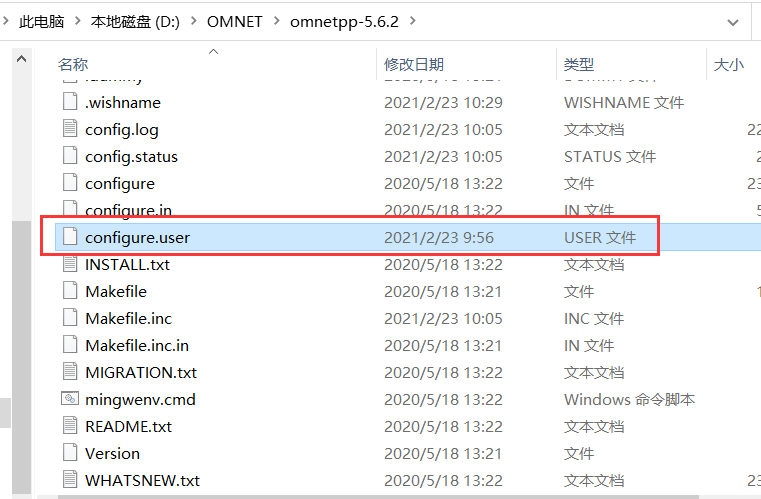The image size is (761, 499).
Task: Click the navigation pane scrollbar thumb
Action: tap(22, 357)
